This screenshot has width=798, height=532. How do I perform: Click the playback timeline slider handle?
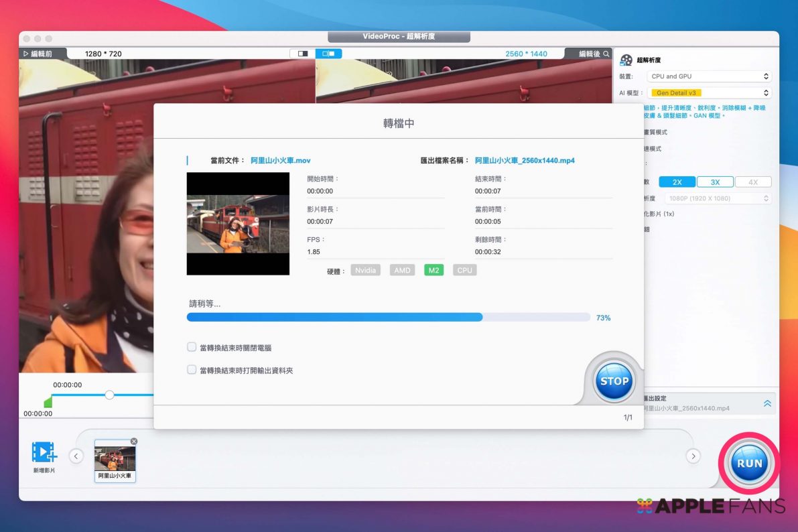(109, 395)
